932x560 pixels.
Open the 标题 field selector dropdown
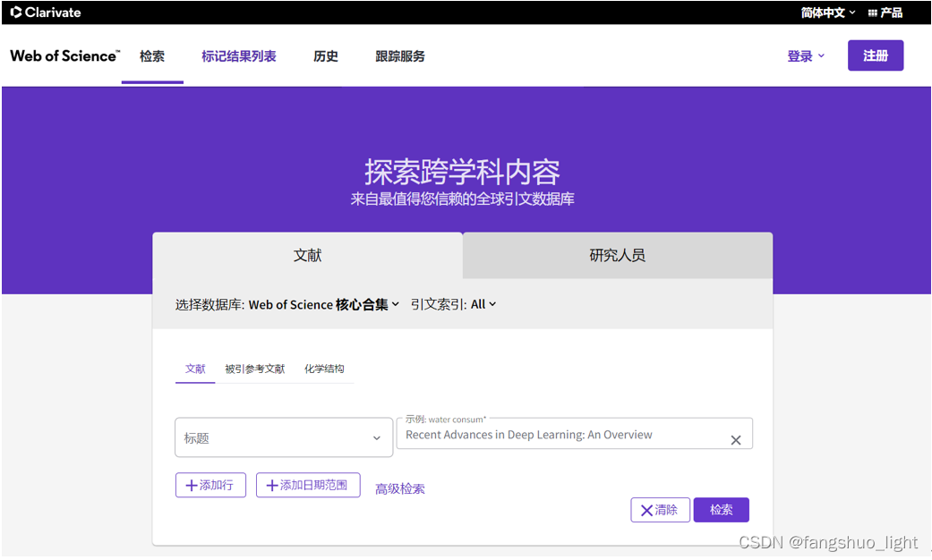tap(284, 437)
